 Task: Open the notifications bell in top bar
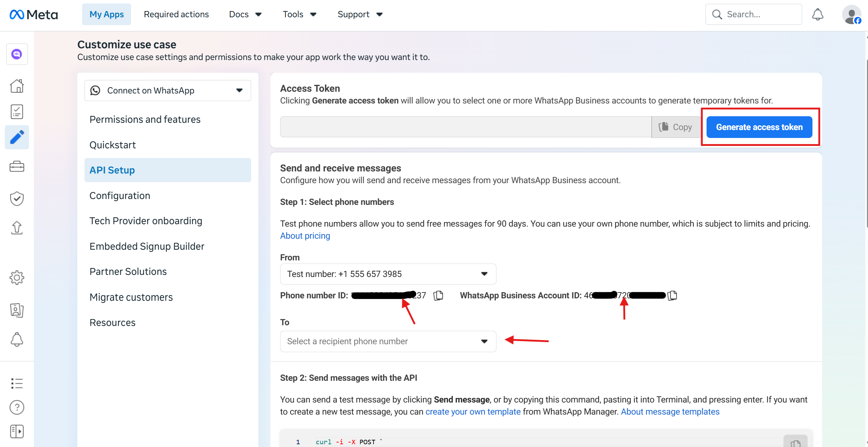tap(818, 14)
